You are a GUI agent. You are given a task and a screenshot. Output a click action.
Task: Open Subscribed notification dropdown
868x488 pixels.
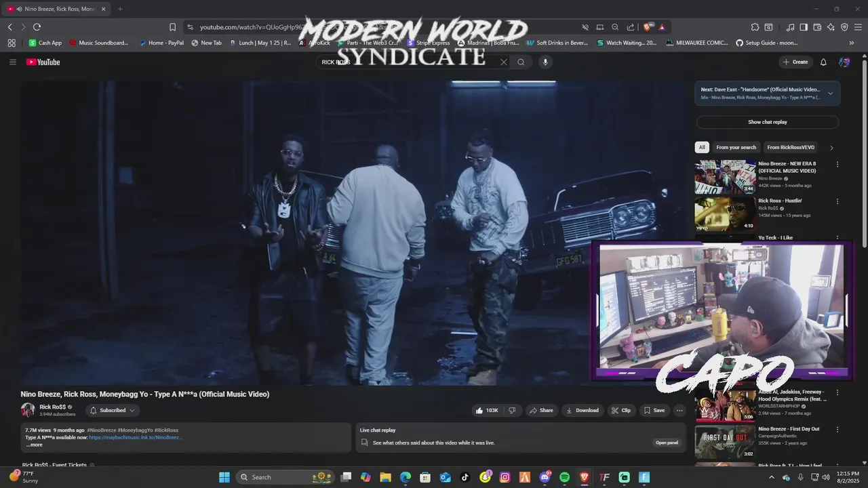[x=113, y=410]
